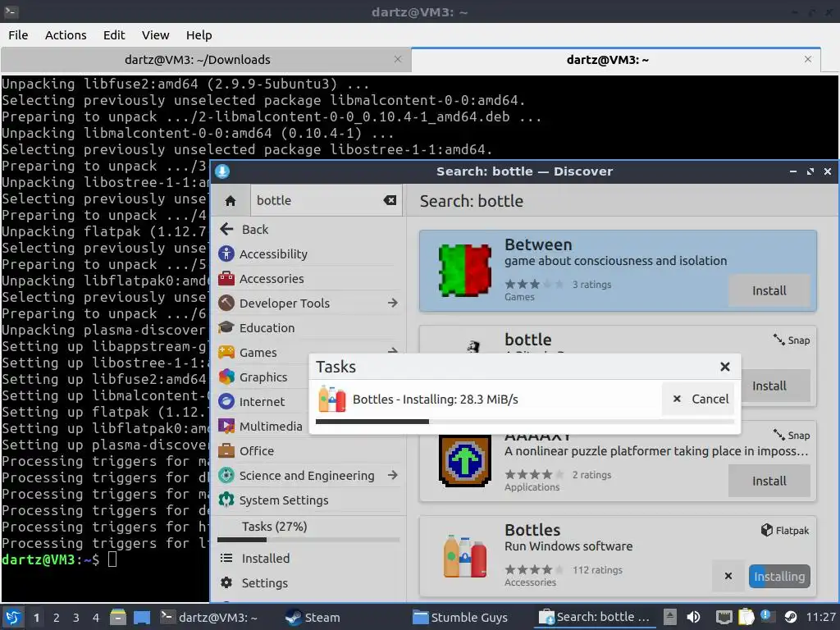
Task: Open the Edit menu in terminal
Action: point(113,34)
